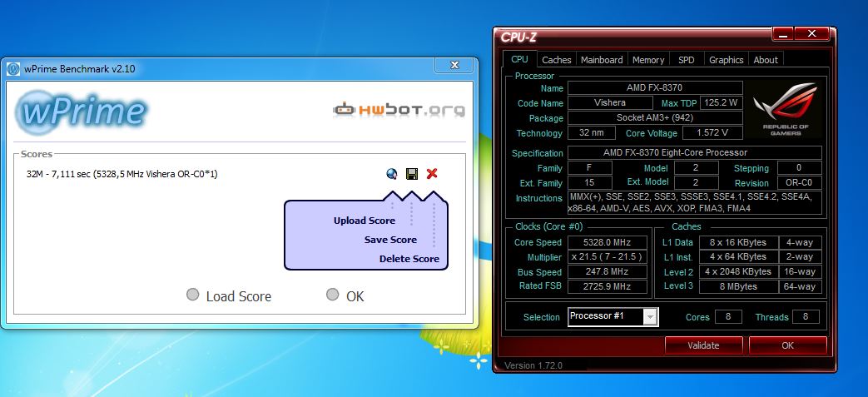Click the CPU-Z title bar text
This screenshot has width=868, height=397.
click(518, 37)
